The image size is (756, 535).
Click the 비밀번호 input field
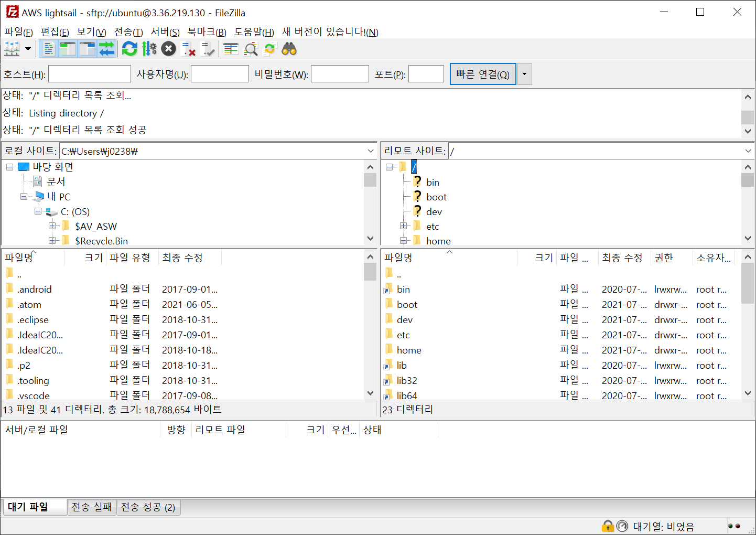click(x=340, y=74)
